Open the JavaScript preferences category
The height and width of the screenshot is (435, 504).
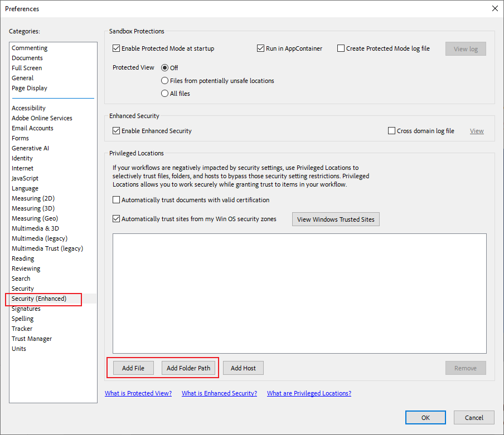point(26,178)
